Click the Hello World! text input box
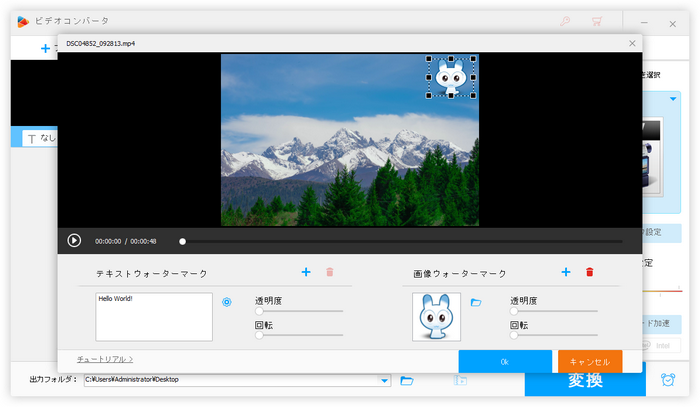Viewport: 700px width, 407px height. point(154,317)
